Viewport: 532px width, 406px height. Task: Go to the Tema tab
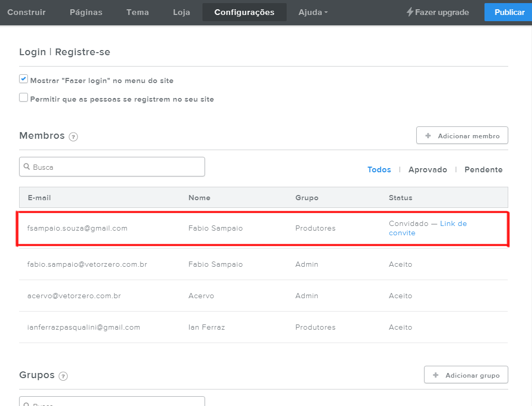tap(138, 12)
